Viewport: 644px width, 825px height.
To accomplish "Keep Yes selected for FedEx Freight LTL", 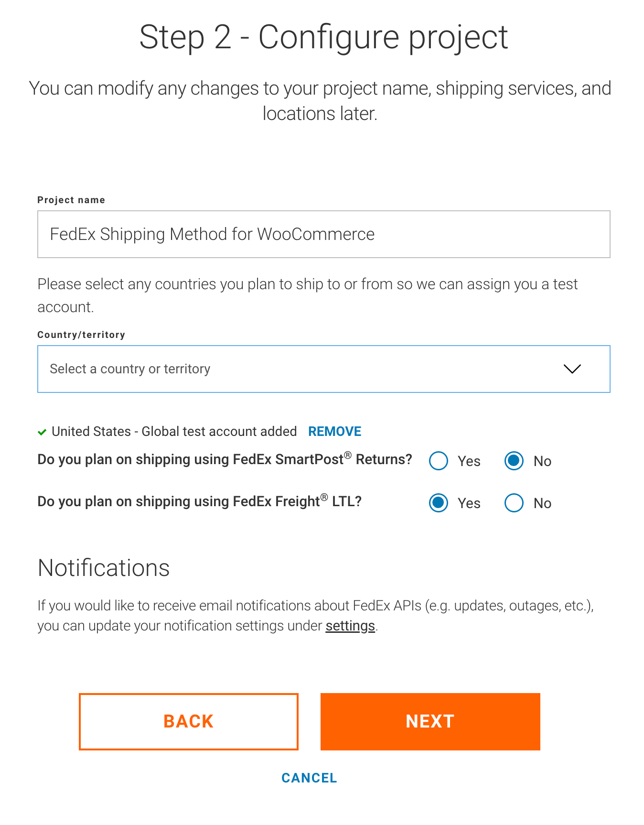I will click(438, 503).
